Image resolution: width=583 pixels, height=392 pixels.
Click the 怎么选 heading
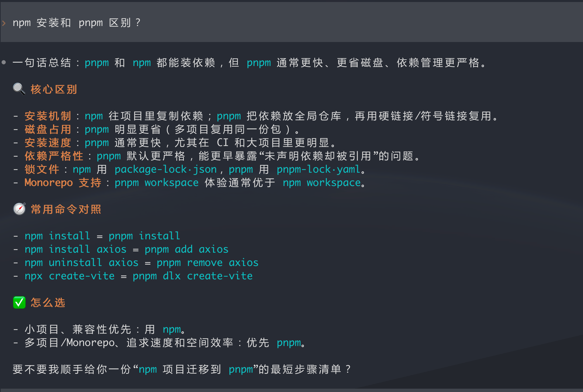coord(48,303)
